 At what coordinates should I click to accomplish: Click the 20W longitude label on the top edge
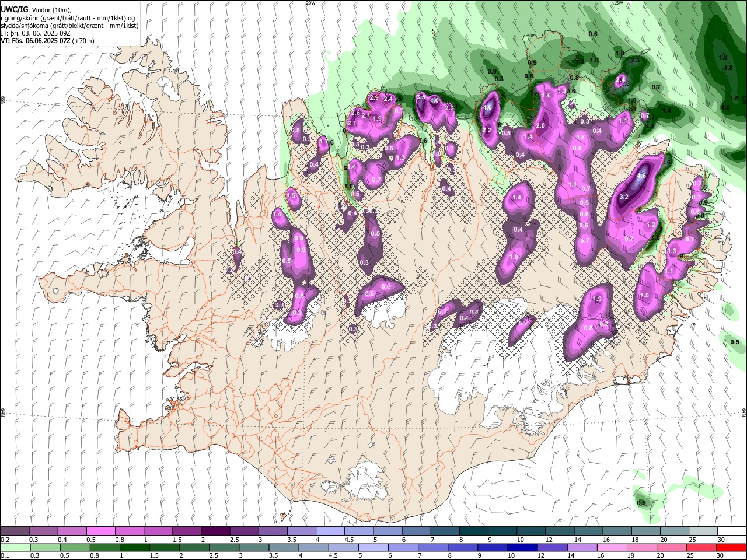pos(310,3)
